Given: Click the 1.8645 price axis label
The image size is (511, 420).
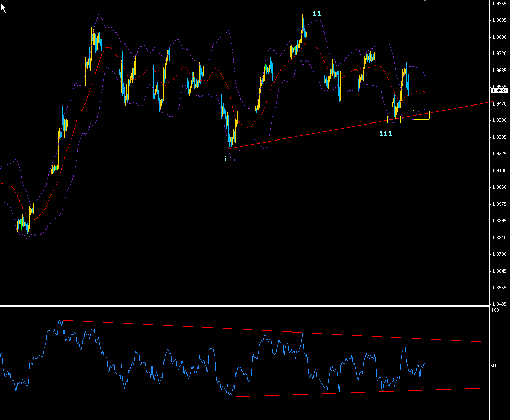Looking at the screenshot, I should (499, 271).
